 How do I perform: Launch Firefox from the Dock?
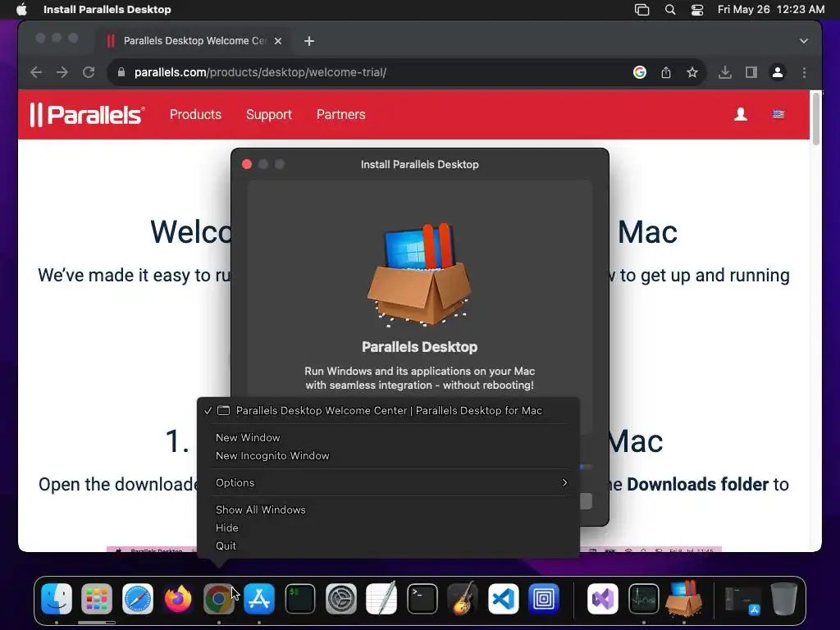pos(178,598)
